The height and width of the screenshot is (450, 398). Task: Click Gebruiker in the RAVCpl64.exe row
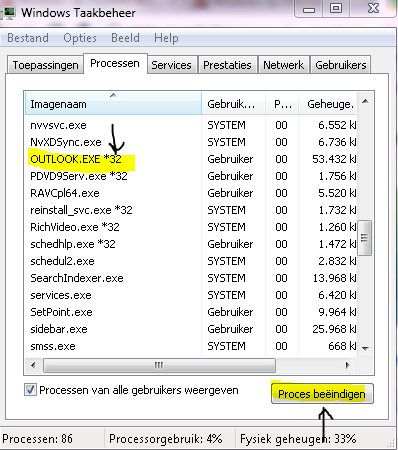[230, 193]
